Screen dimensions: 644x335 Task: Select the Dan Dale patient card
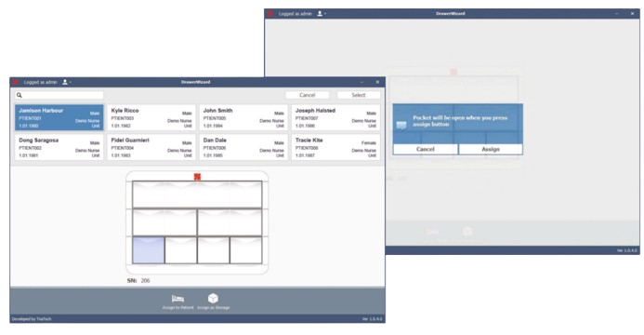pyautogui.click(x=243, y=147)
